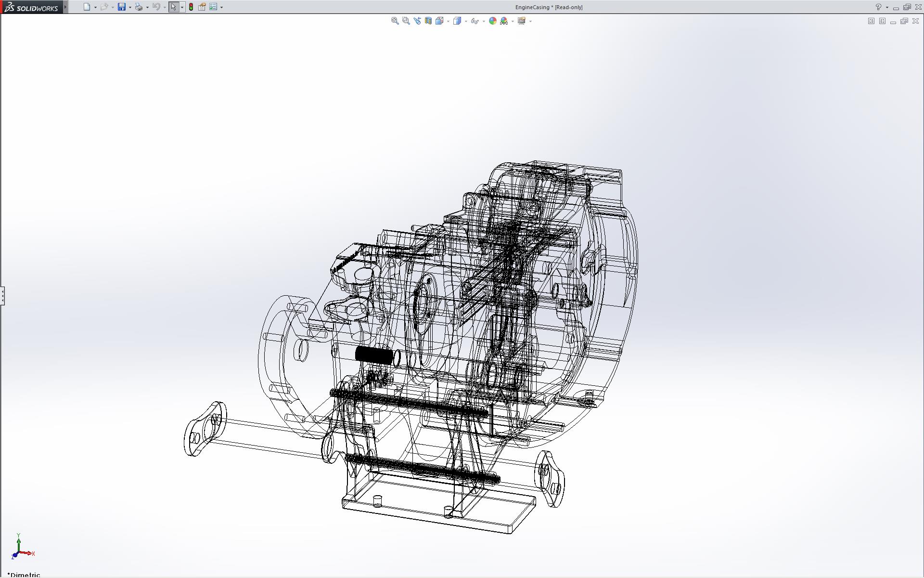
Task: Click the Previous View icon
Action: [x=417, y=21]
